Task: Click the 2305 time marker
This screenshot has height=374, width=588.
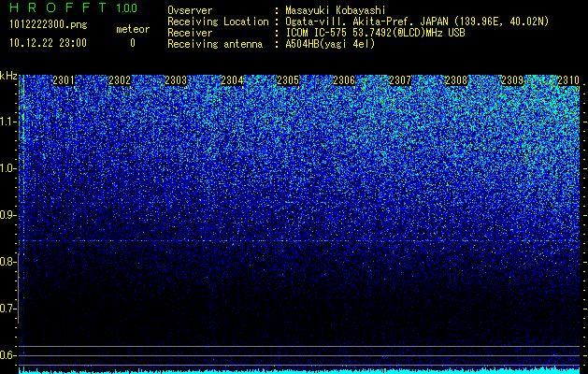Action: [288, 80]
